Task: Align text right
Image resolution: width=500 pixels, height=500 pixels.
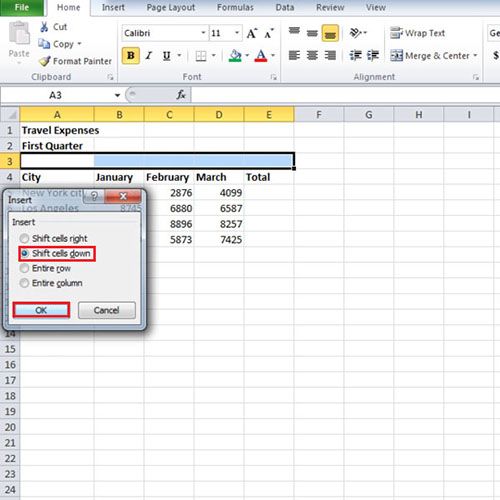Action: tap(330, 55)
